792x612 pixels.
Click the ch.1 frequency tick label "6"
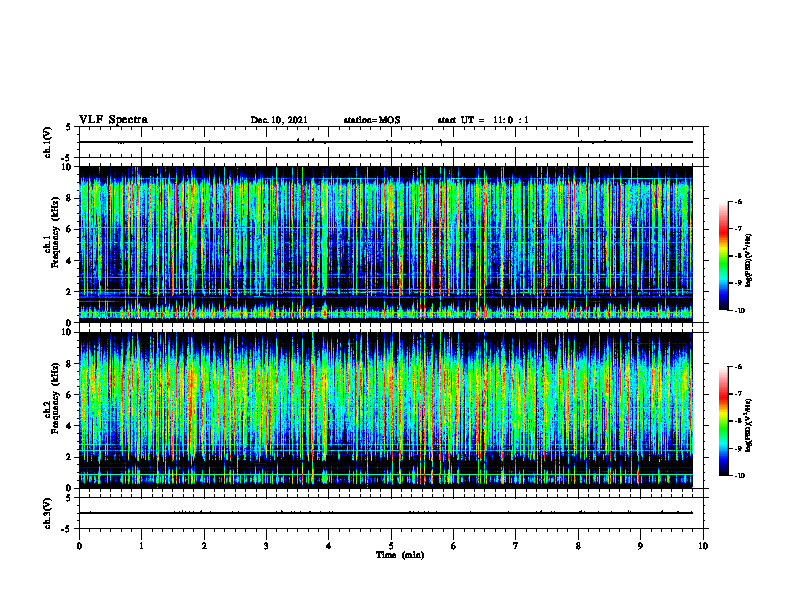pyautogui.click(x=69, y=229)
